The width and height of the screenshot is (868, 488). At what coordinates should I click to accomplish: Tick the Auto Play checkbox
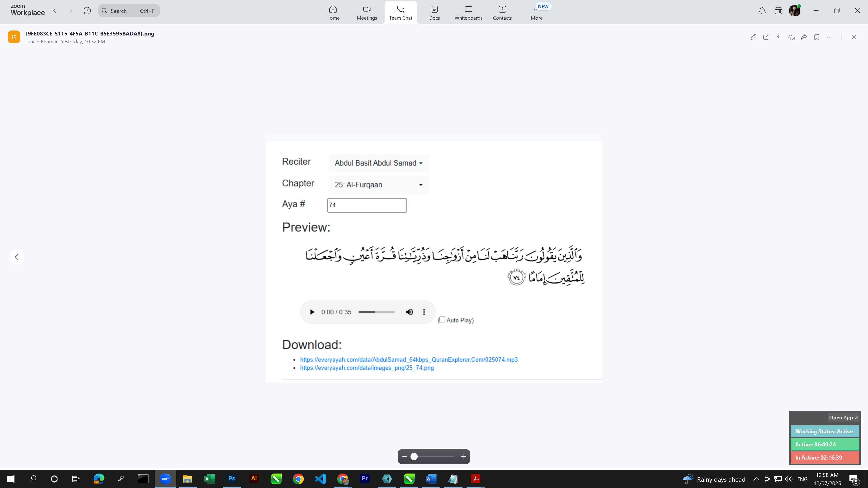click(x=442, y=320)
